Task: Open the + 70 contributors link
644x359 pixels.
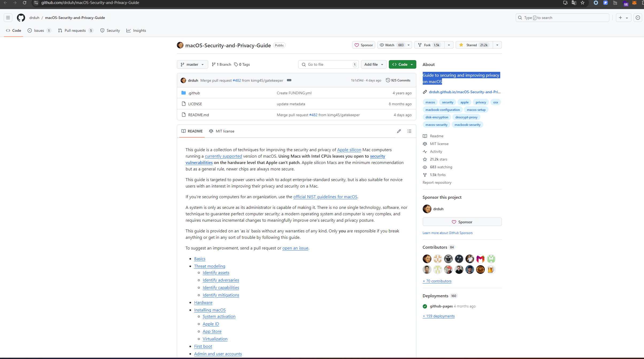Action: (437, 281)
